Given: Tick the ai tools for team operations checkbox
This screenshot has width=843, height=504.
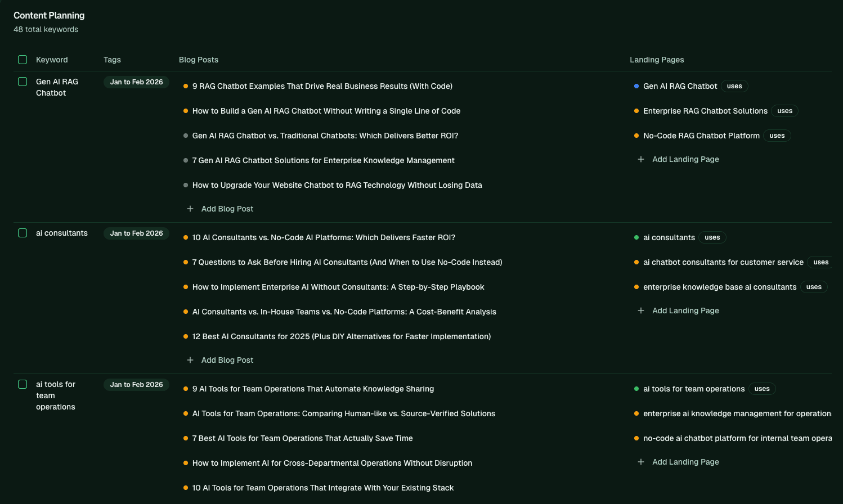Looking at the screenshot, I should click(x=23, y=384).
